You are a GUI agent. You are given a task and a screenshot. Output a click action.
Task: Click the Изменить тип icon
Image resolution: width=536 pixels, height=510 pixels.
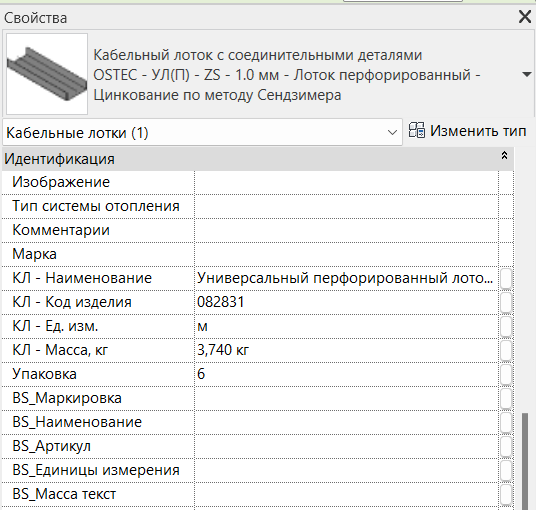click(x=417, y=131)
